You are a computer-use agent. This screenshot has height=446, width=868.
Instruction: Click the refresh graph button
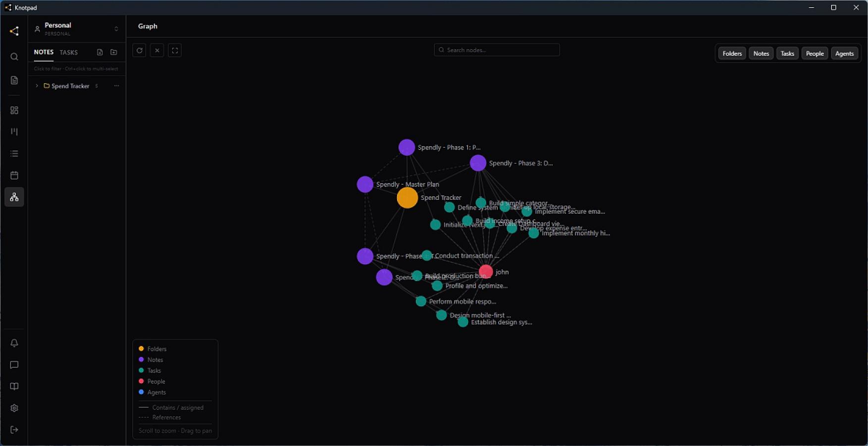pyautogui.click(x=140, y=51)
